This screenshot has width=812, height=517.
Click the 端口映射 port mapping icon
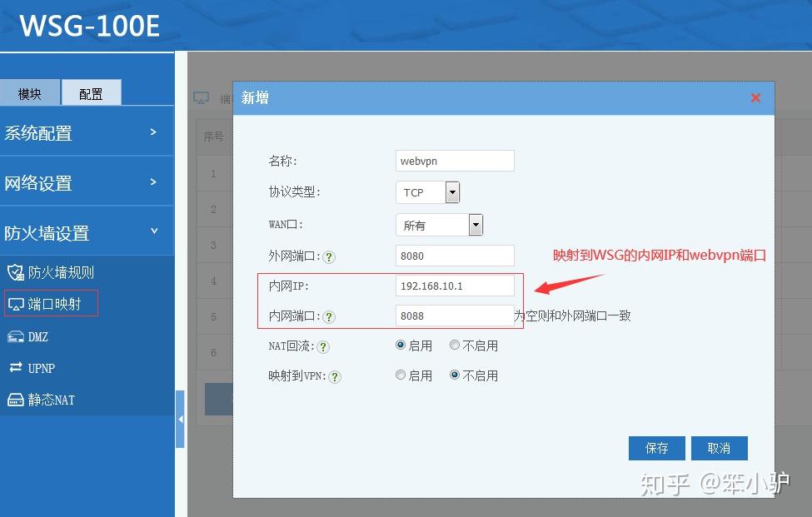click(14, 304)
